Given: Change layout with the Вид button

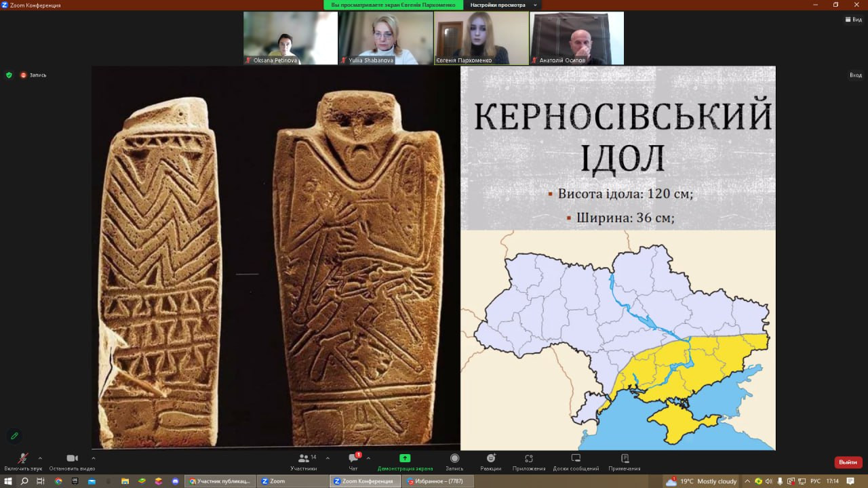Looking at the screenshot, I should coord(852,20).
